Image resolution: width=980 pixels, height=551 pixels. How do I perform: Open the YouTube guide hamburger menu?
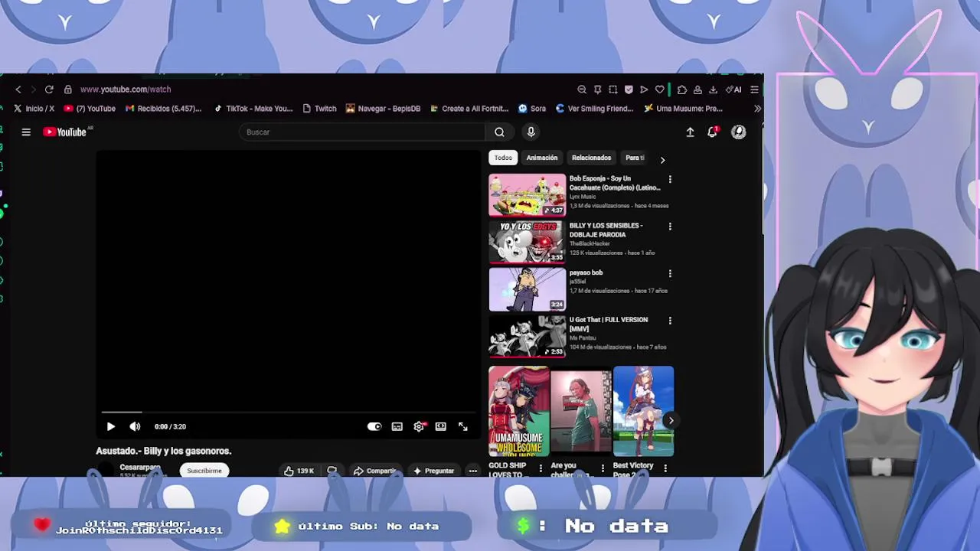pos(26,132)
